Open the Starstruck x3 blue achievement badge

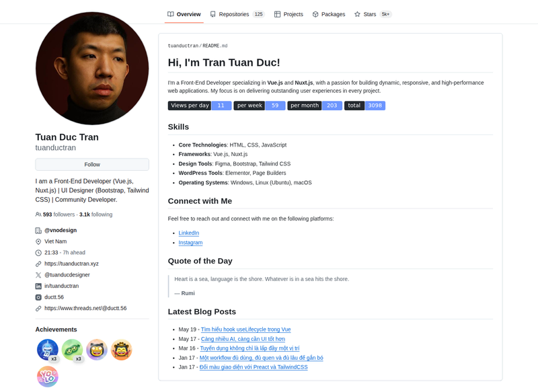click(x=48, y=350)
